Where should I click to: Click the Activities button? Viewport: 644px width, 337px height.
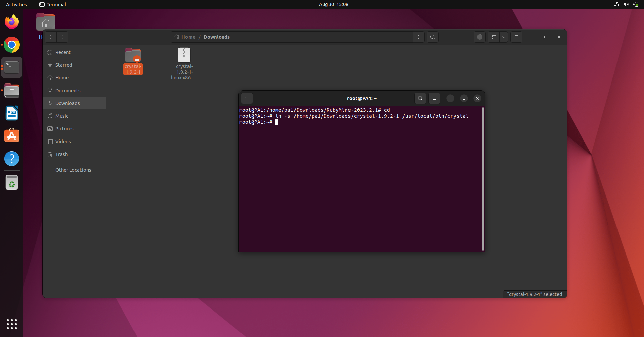coord(16,4)
